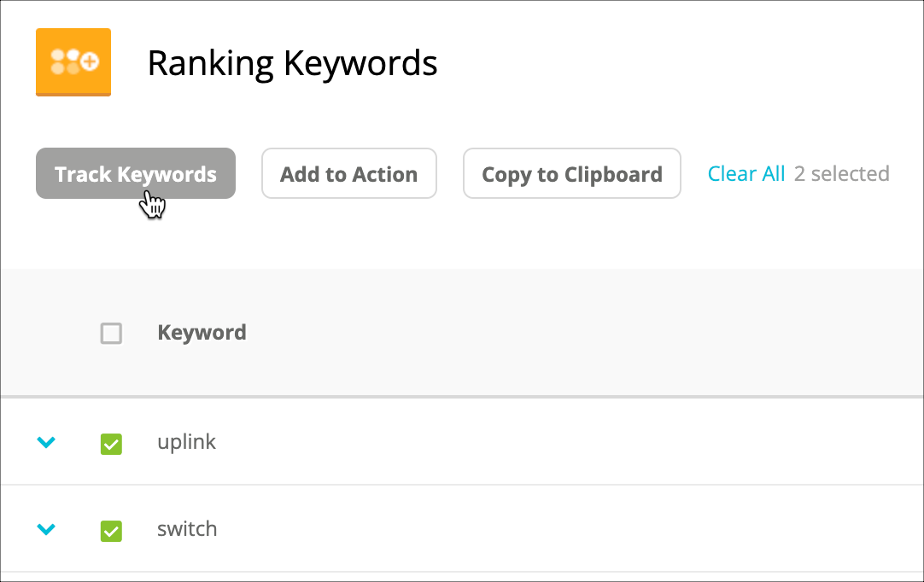The width and height of the screenshot is (924, 582).
Task: Copy selected keywords with Copy to Clipboard
Action: click(x=571, y=174)
